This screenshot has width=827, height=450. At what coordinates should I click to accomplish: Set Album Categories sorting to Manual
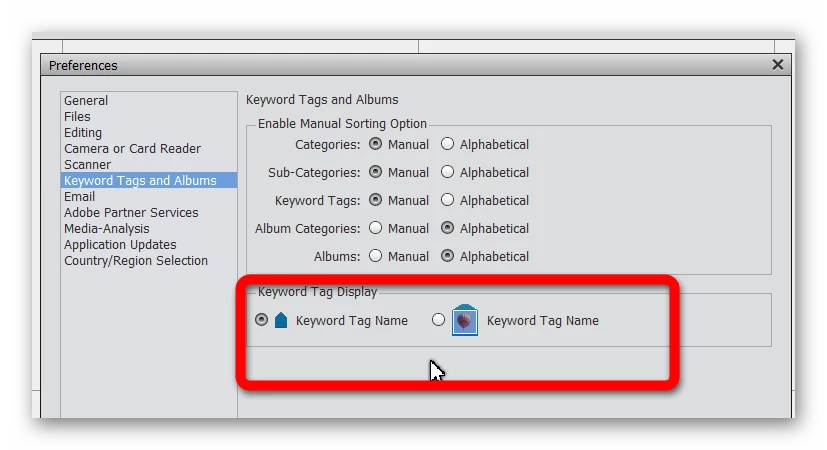pos(376,228)
